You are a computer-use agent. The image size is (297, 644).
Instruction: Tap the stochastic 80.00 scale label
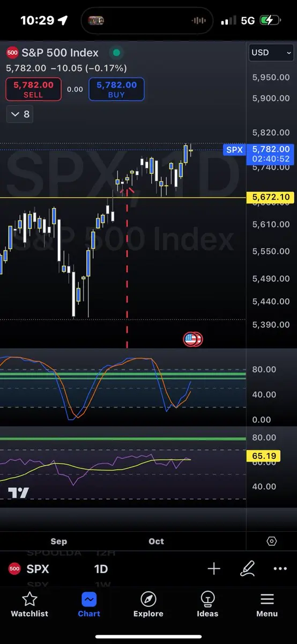click(264, 369)
